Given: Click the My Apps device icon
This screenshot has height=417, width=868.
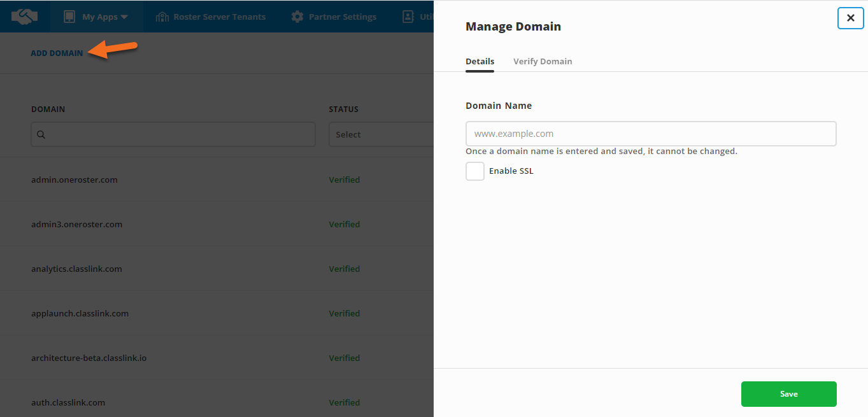Looking at the screenshot, I should coord(69,17).
